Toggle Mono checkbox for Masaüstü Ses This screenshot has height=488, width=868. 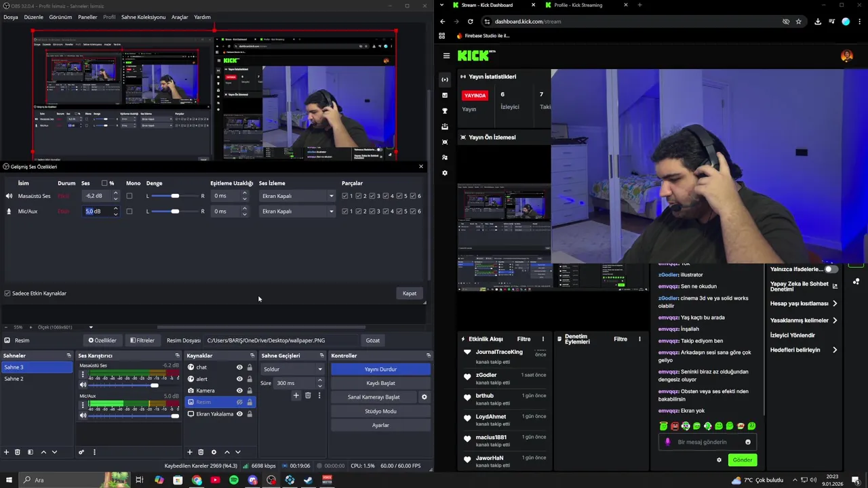[x=130, y=196]
